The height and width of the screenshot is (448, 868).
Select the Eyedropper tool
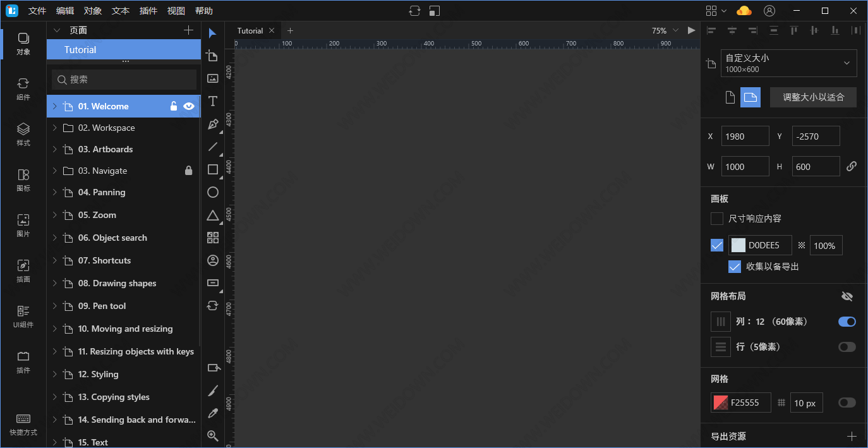pos(213,413)
